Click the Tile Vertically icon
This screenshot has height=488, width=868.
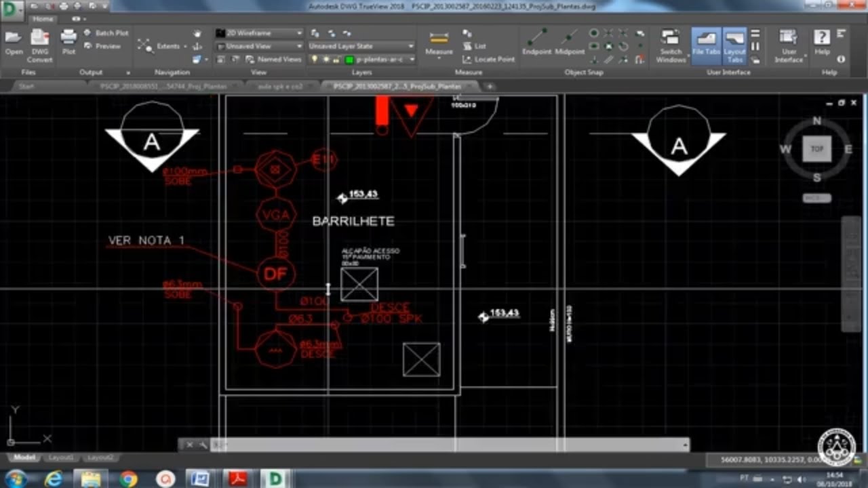tap(755, 46)
